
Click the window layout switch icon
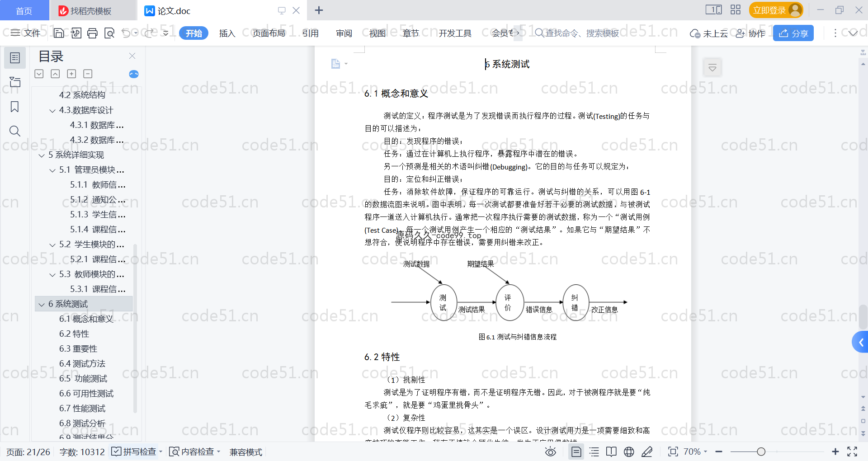coord(713,10)
